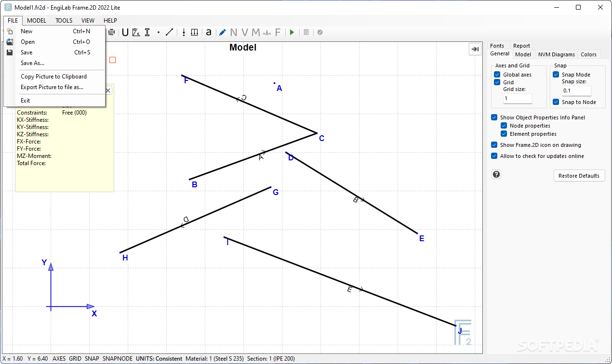Click the New file icon in File menu
The height and width of the screenshot is (364, 612).
pos(10,31)
